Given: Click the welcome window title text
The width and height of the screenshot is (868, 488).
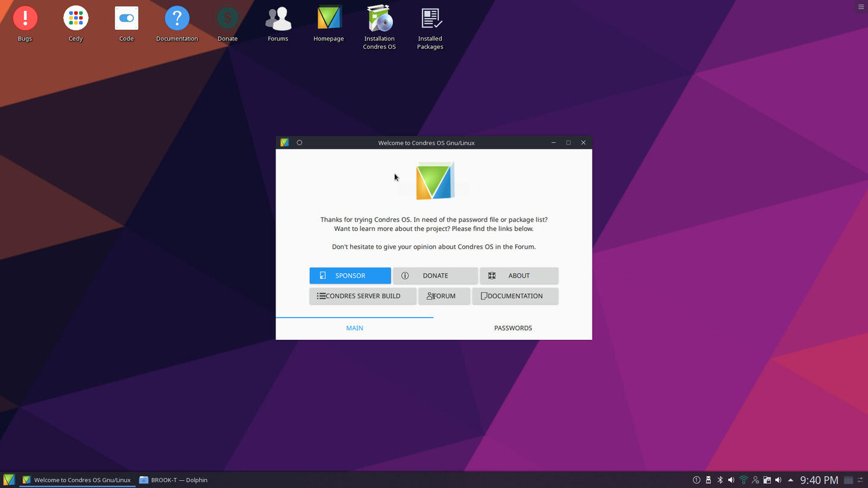Looking at the screenshot, I should pos(426,143).
